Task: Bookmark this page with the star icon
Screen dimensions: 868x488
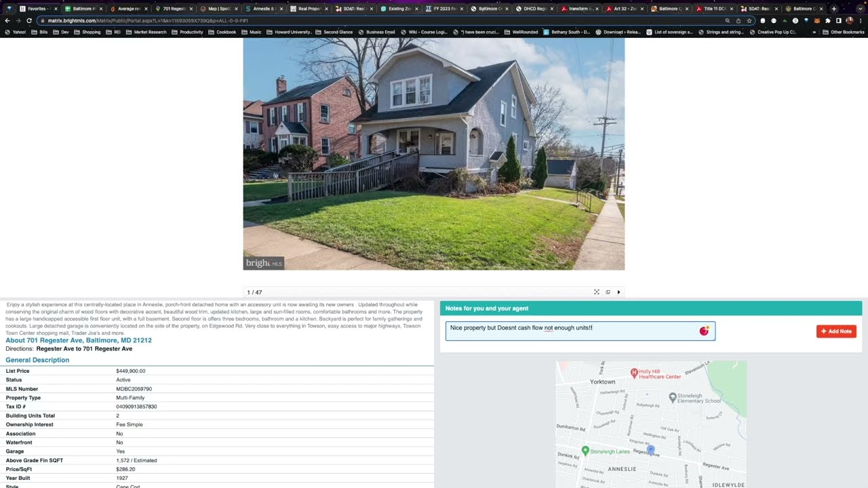Action: coord(749,20)
